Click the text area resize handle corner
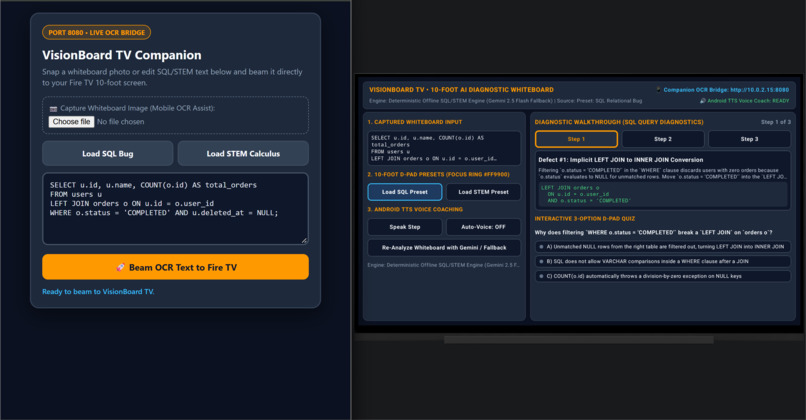 (x=304, y=240)
